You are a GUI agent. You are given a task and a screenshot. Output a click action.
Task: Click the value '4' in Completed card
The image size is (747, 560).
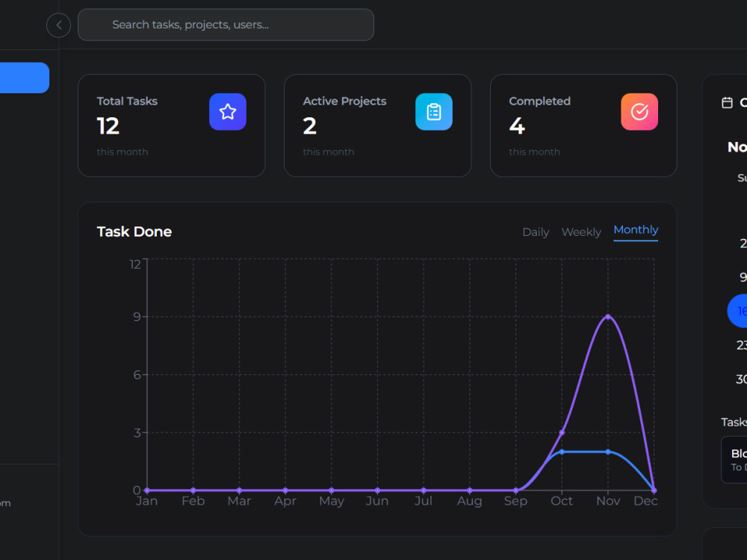(x=517, y=126)
